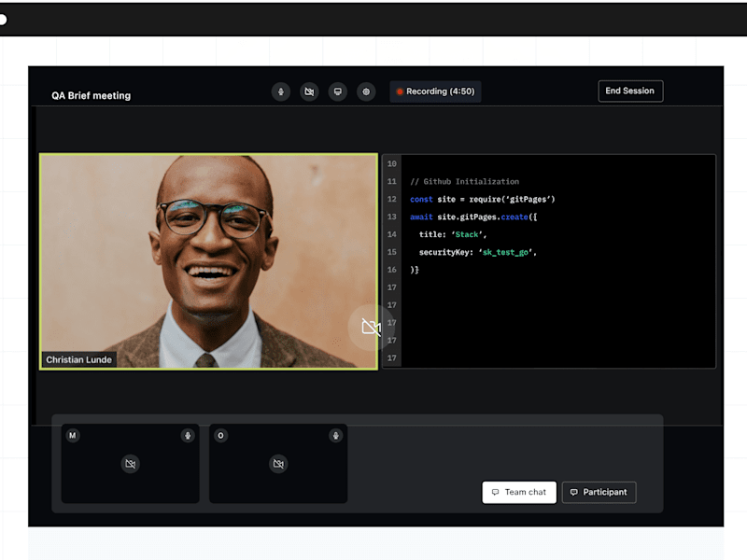The image size is (747, 560).
Task: Click the closing ')}' code line
Action: point(415,270)
